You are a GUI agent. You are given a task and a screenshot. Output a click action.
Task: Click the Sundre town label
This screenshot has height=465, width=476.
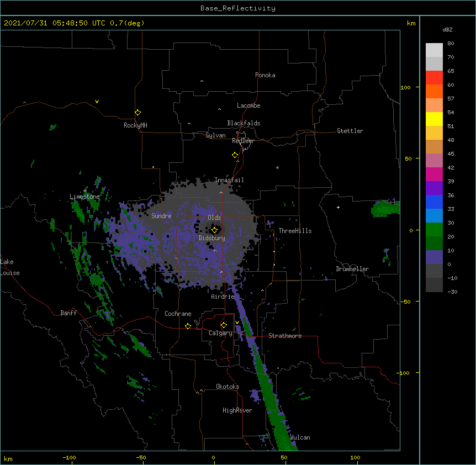tap(161, 216)
